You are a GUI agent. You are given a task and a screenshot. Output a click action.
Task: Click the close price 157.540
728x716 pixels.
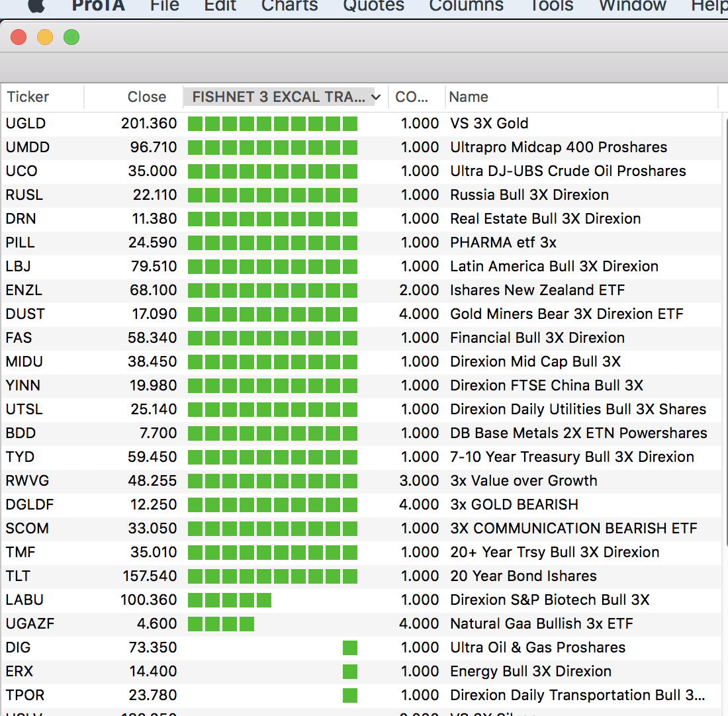(x=150, y=576)
